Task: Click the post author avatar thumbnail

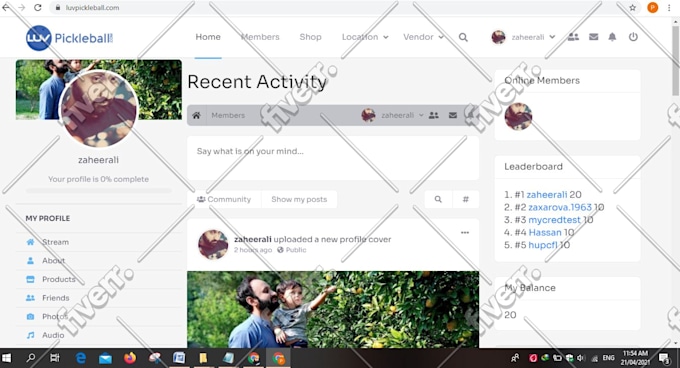Action: coord(213,244)
